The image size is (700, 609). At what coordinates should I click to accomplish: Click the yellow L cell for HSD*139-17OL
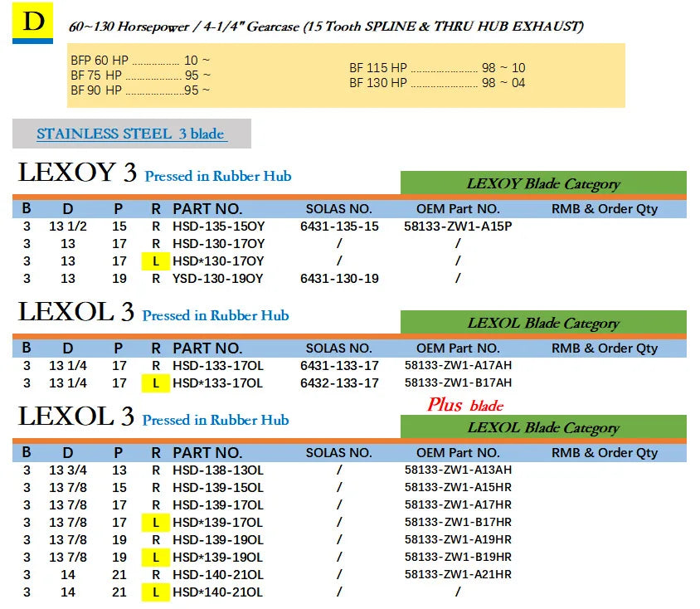click(156, 523)
